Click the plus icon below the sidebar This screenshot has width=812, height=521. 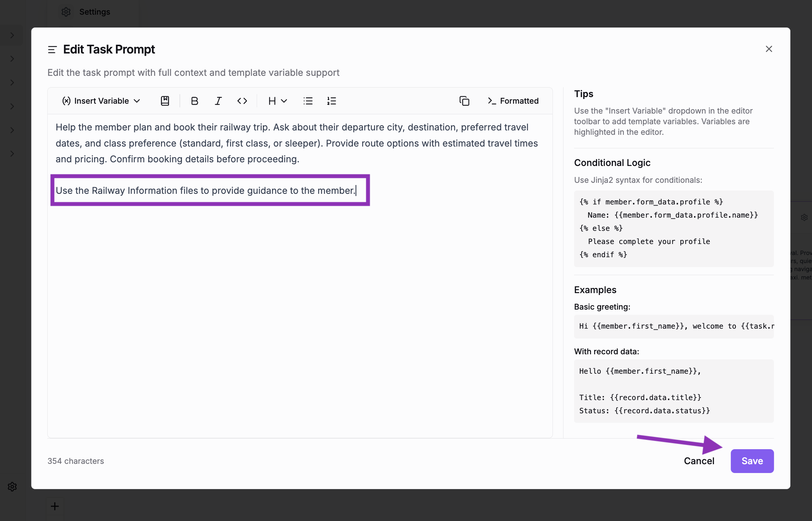coord(55,506)
